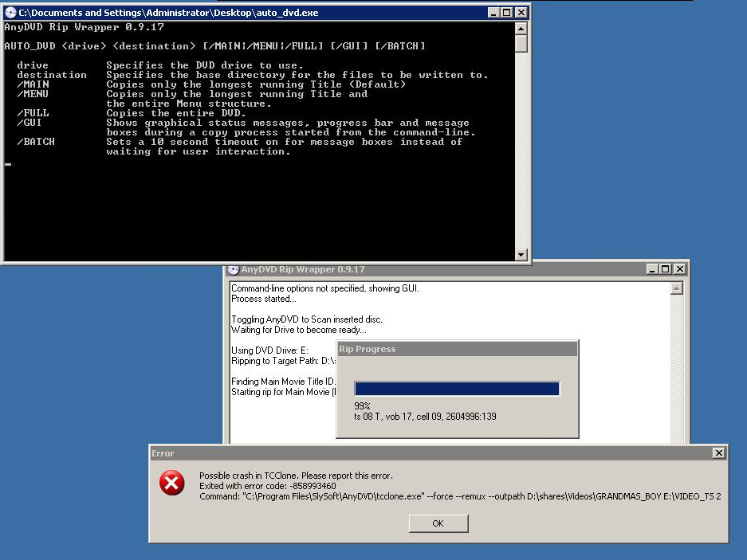This screenshot has width=747, height=560.
Task: Click 'Possible crash in TCClone' message line
Action: point(296,476)
